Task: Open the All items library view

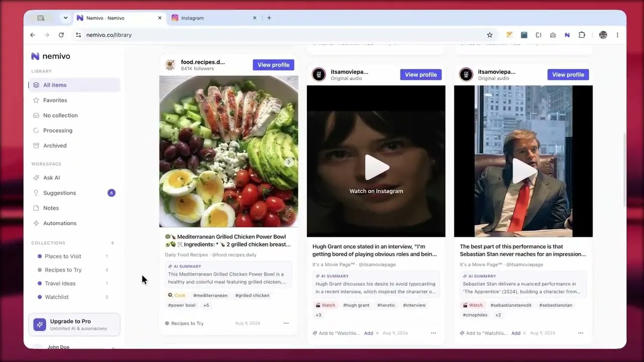Action: pos(74,85)
